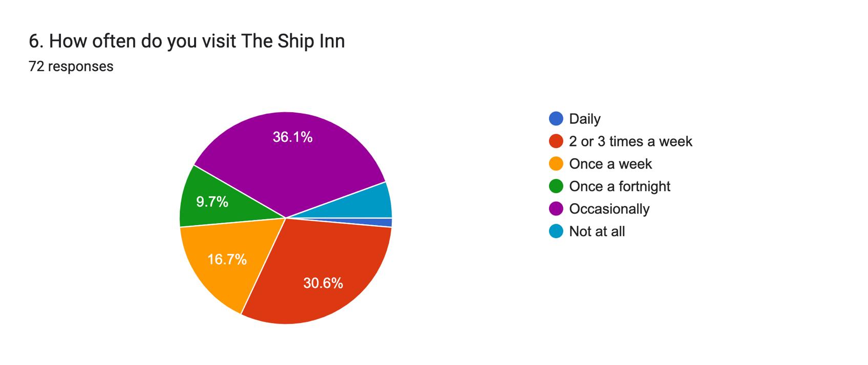
Task: Select the green Once a fortnight legend dot
Action: tap(556, 186)
